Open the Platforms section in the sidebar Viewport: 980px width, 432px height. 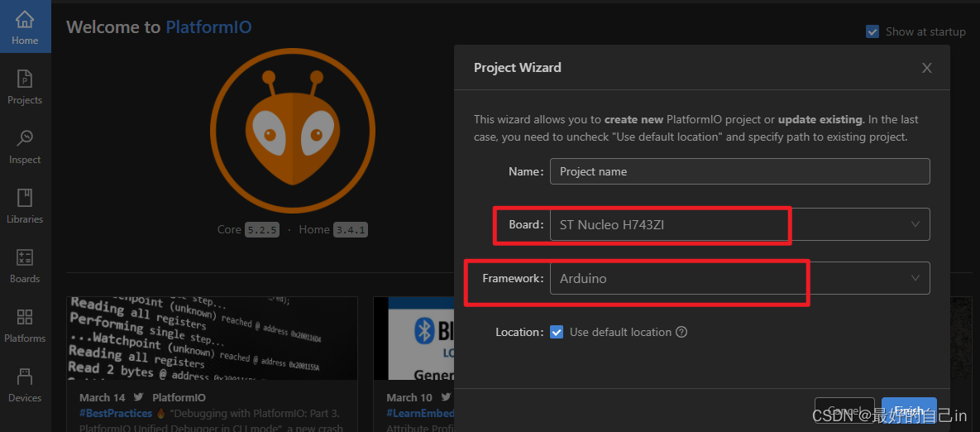tap(25, 326)
